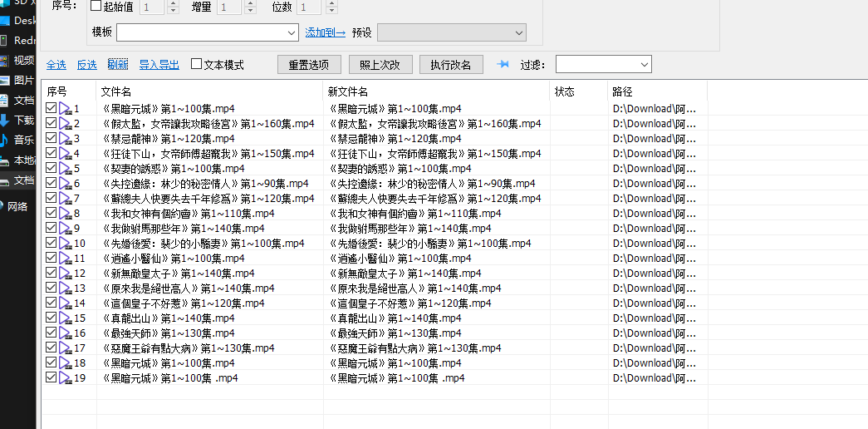This screenshot has width=868, height=429.
Task: Expand the 过滤 filter dropdown
Action: [x=645, y=65]
